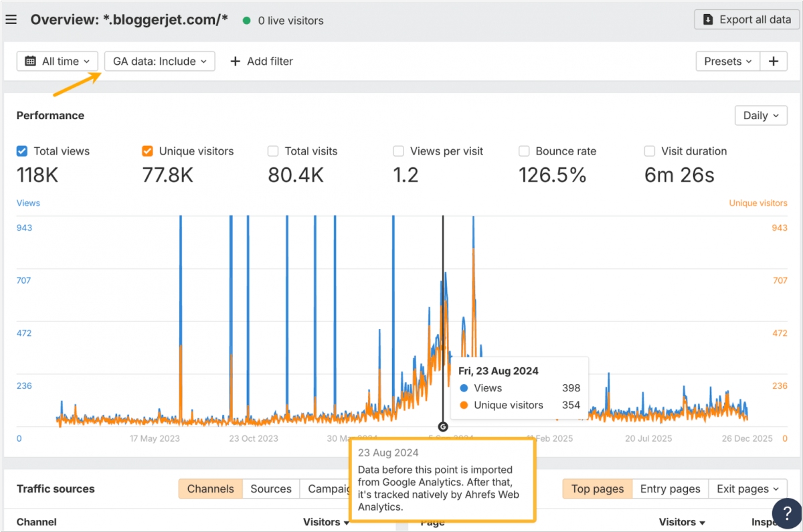Screen dimensions: 803x532
Task: Uncheck the Total views checkbox
Action: (x=22, y=151)
